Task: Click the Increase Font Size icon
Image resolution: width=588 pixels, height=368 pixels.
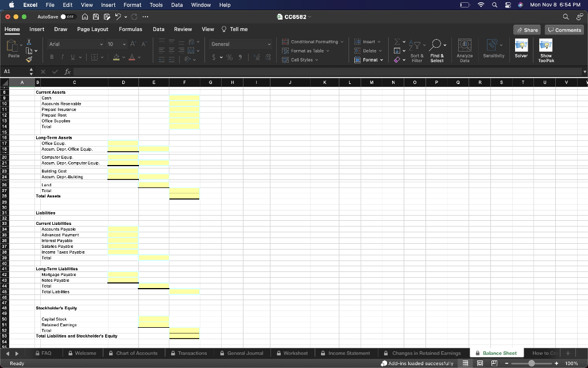Action: coord(133,44)
